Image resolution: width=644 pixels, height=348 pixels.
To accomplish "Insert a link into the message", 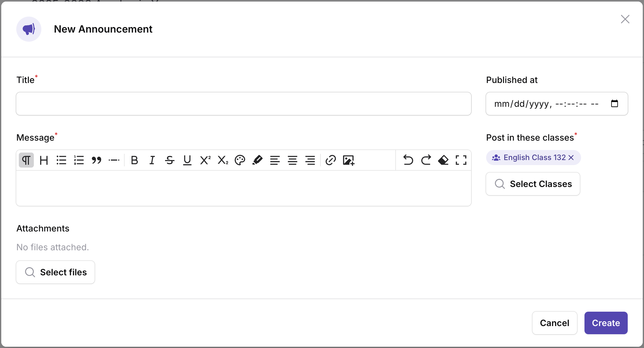I will click(x=331, y=160).
